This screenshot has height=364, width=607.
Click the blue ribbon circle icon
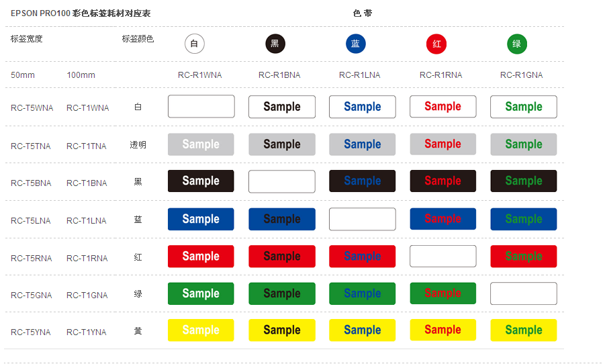coord(356,44)
